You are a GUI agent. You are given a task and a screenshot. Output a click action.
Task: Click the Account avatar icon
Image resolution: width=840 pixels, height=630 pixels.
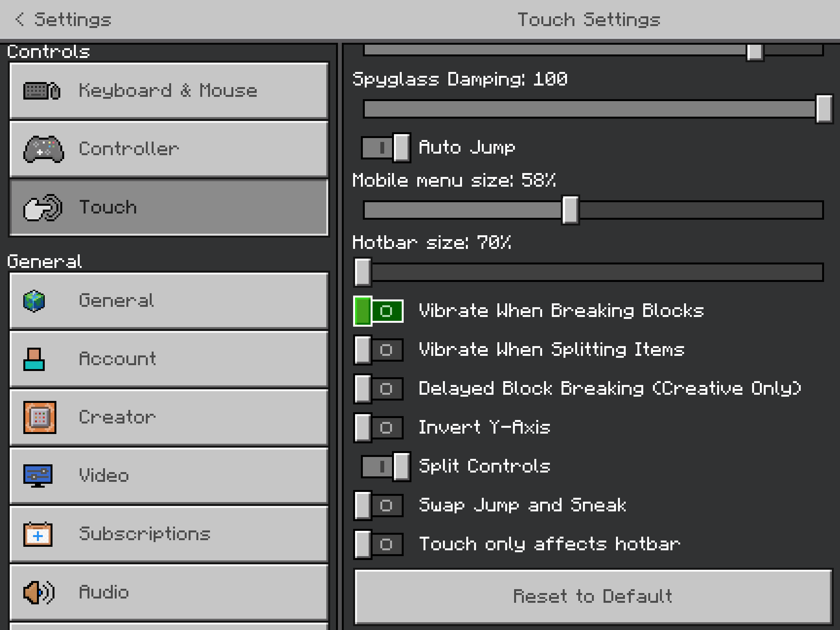pyautogui.click(x=34, y=359)
